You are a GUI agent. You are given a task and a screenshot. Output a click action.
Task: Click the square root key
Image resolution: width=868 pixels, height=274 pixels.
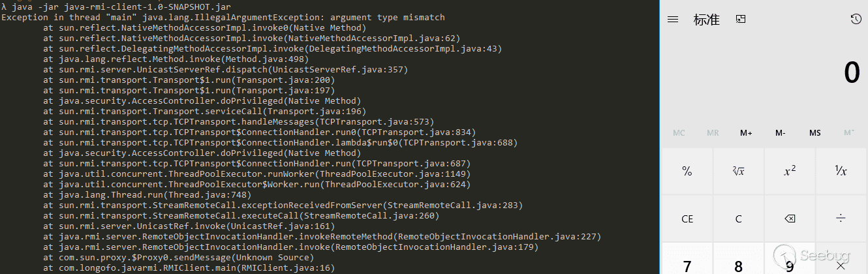[738, 171]
